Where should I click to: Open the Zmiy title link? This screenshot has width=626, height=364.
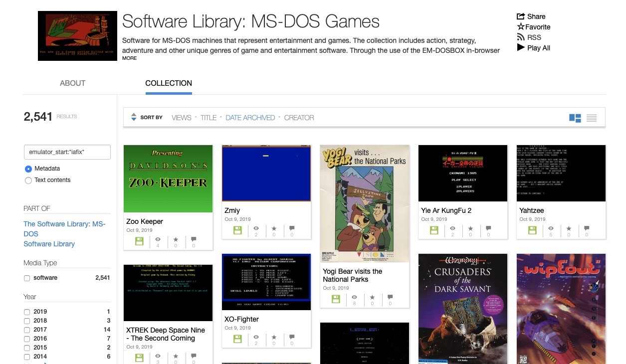(x=232, y=210)
